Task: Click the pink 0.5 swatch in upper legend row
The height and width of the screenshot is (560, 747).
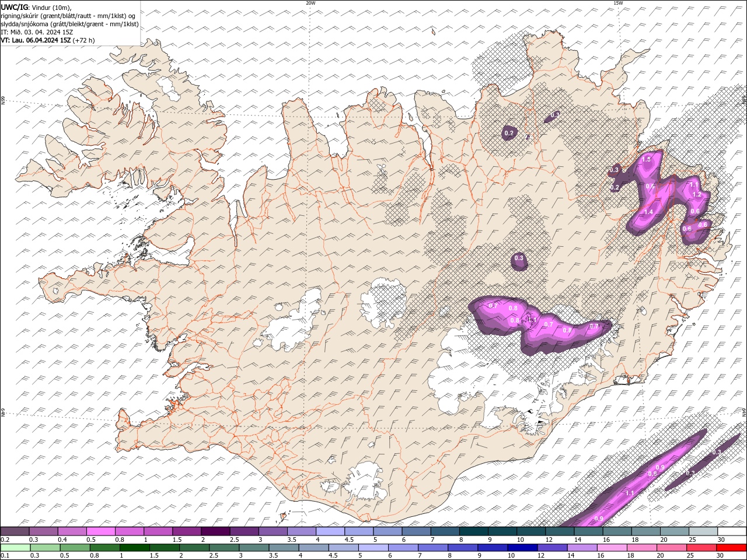Action: [101, 531]
